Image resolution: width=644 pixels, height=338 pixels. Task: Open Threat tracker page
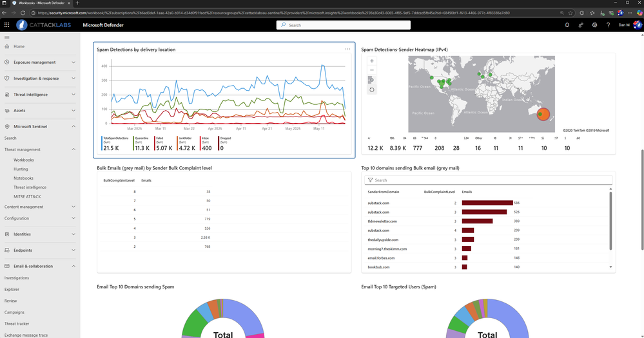tap(17, 324)
